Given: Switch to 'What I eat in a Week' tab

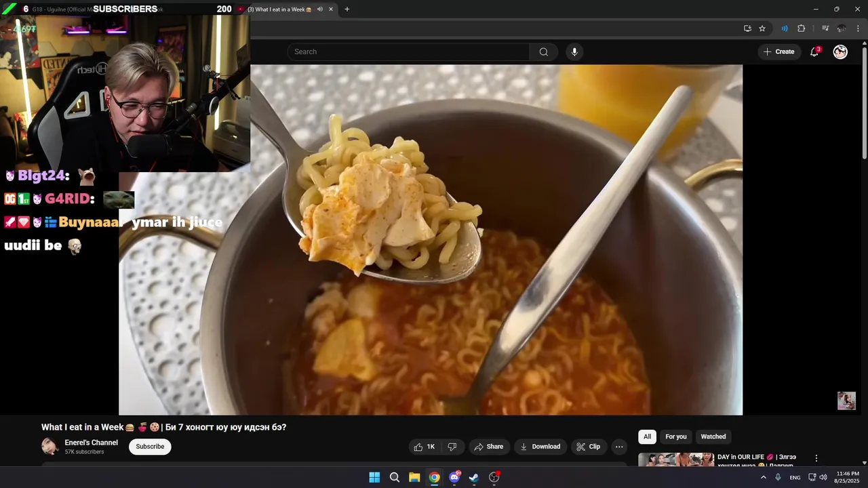Looking at the screenshot, I should click(279, 9).
